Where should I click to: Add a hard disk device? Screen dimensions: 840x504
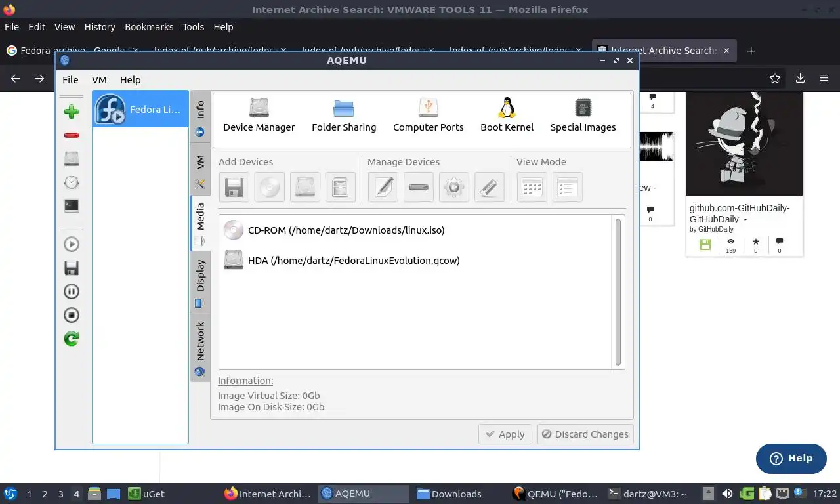tap(305, 188)
